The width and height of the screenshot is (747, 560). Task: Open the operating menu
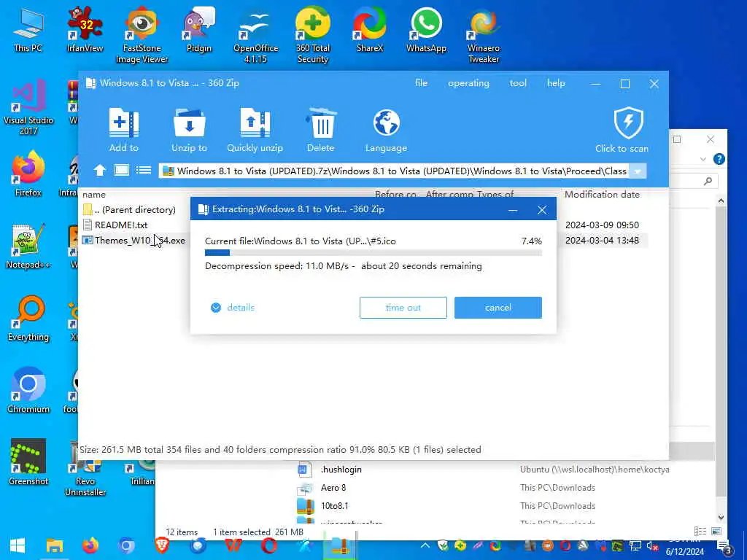(x=468, y=83)
